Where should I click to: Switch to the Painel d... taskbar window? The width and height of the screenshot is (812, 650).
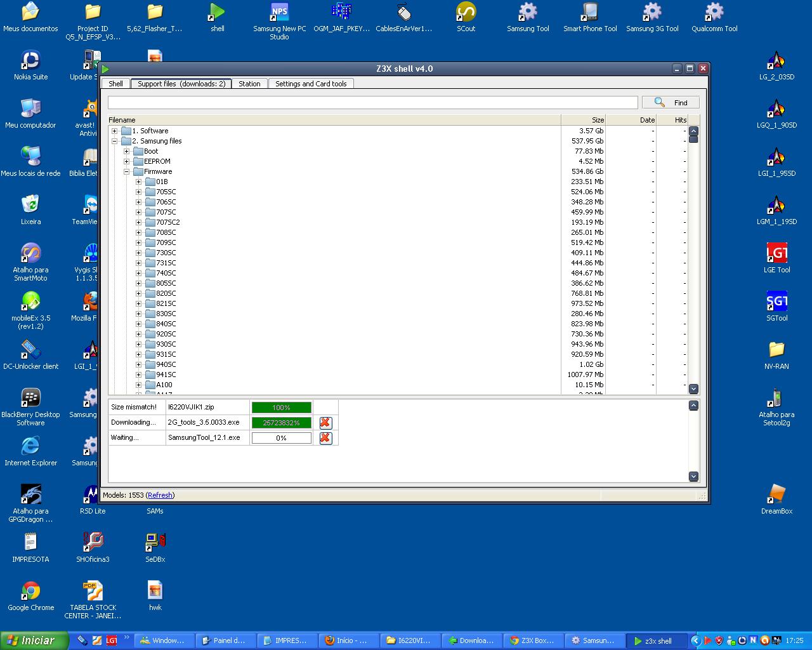coord(225,640)
